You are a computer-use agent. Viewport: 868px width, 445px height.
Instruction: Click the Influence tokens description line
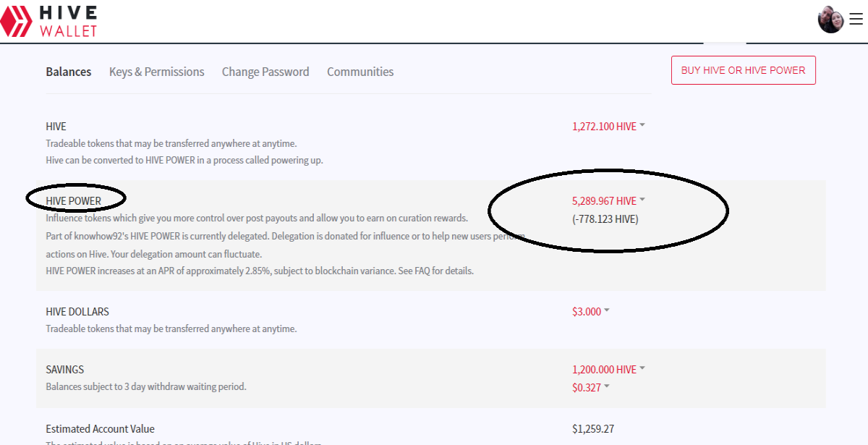click(x=257, y=218)
